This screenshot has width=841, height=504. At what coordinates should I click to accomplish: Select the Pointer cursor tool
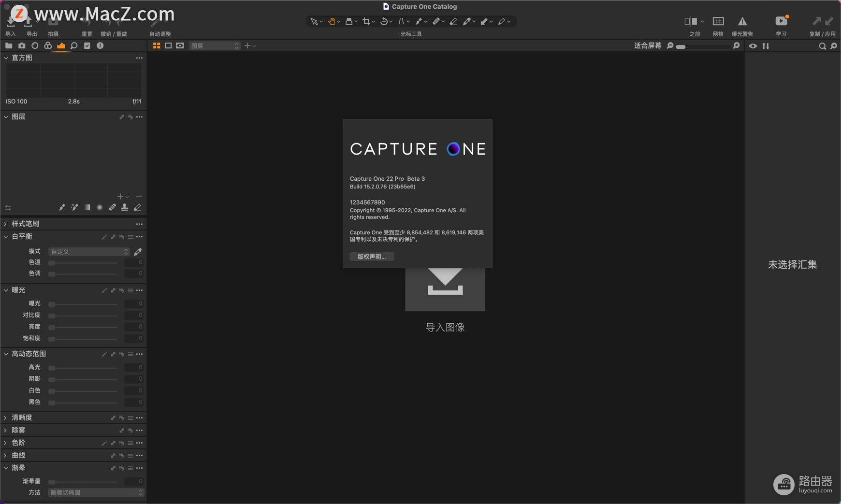click(314, 21)
